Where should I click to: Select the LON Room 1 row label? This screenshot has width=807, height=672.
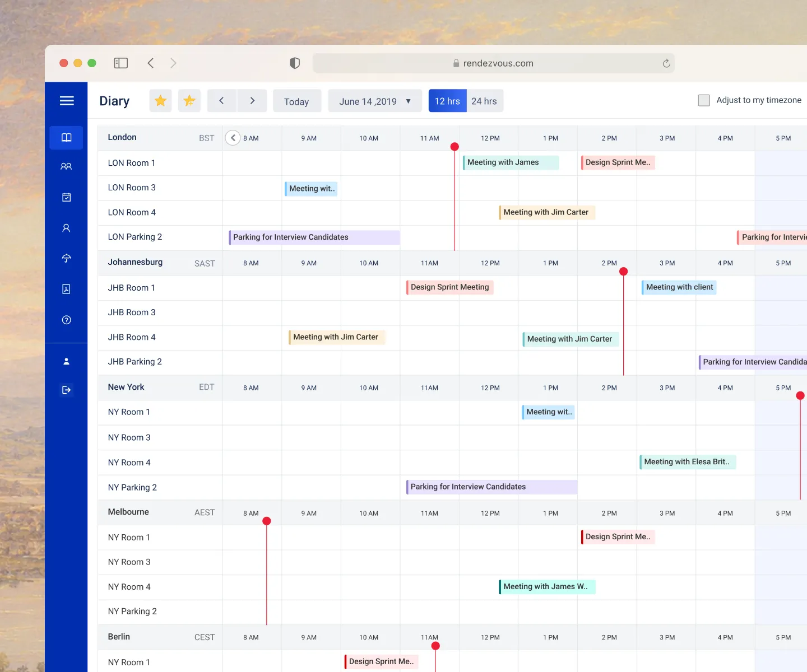coord(132,163)
